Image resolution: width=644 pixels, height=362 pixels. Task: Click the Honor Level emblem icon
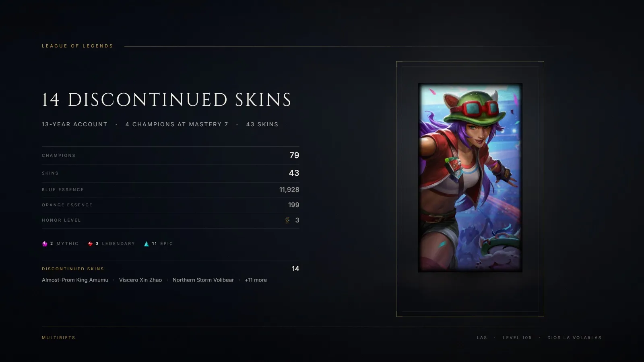(x=287, y=220)
